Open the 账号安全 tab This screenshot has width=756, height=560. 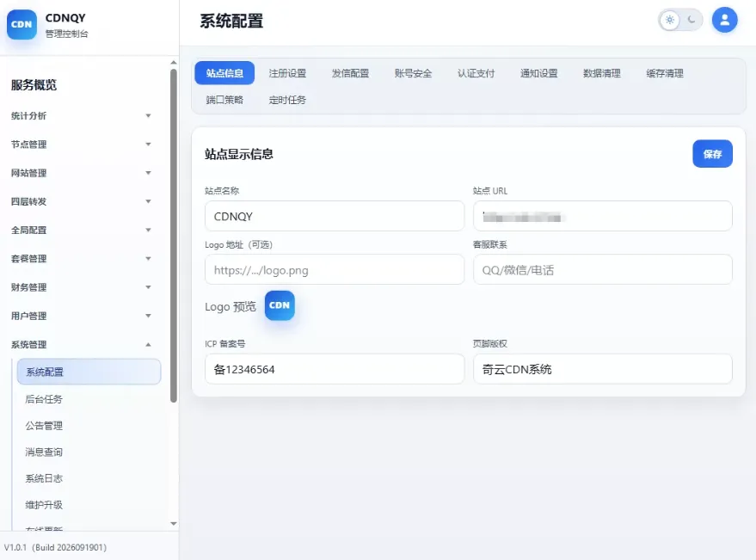tap(413, 73)
